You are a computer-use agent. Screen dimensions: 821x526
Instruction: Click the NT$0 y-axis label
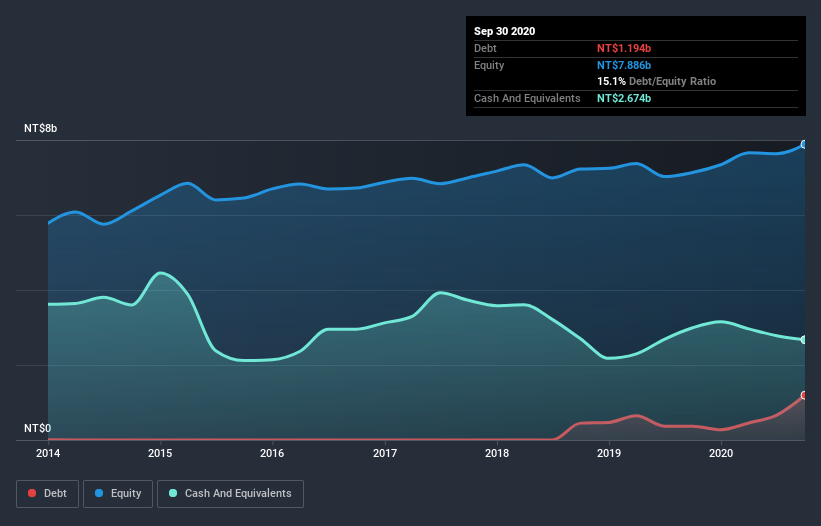(38, 428)
